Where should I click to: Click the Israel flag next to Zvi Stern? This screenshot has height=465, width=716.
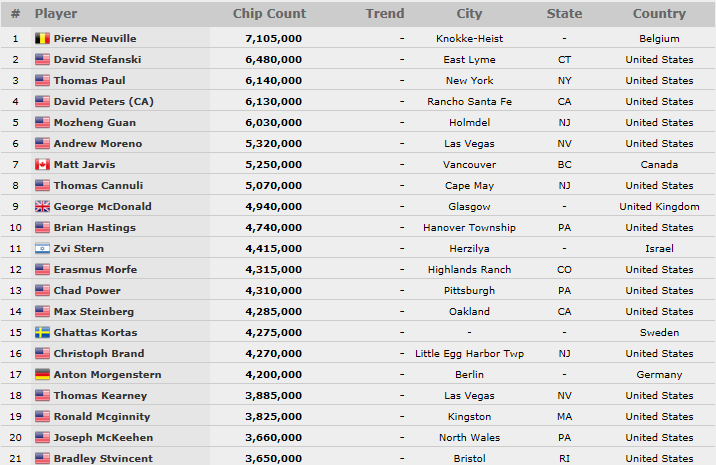[42, 248]
